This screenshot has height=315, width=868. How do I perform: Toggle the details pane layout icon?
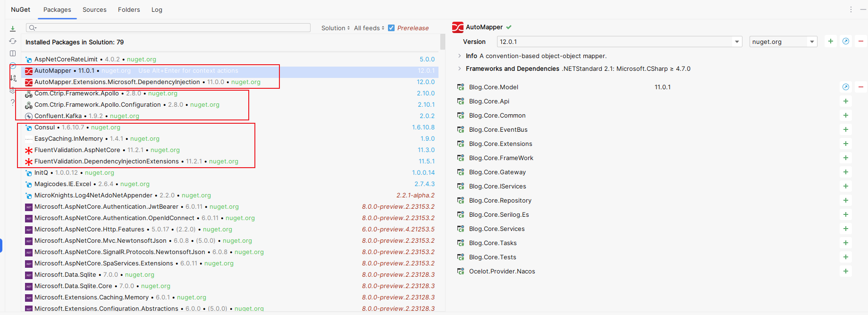click(13, 53)
